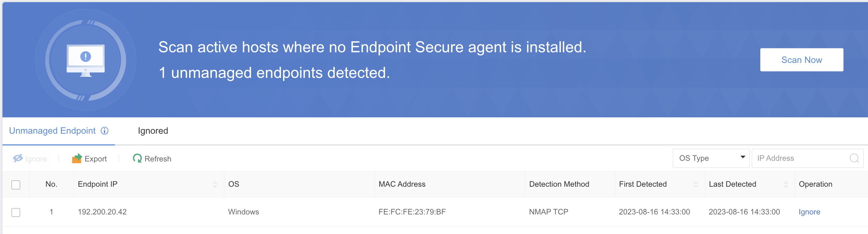868x234 pixels.
Task: Select the Unmanaged Endpoint tab
Action: pos(52,131)
